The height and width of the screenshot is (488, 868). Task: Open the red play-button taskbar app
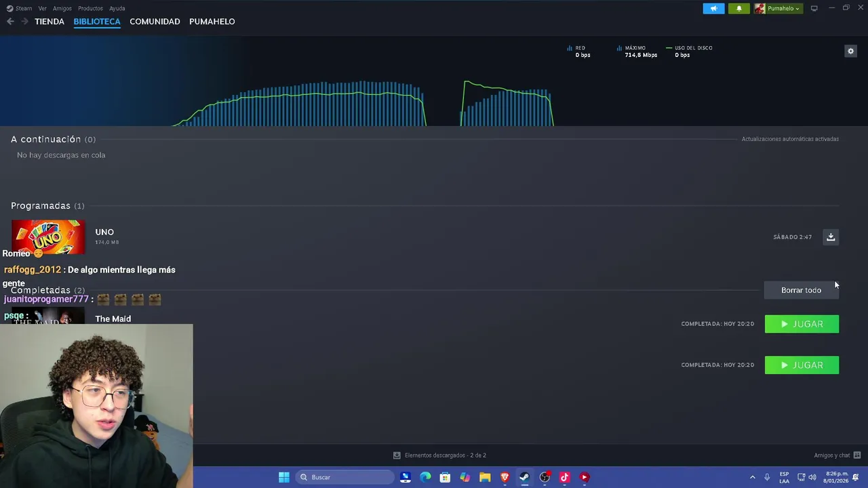(x=584, y=477)
